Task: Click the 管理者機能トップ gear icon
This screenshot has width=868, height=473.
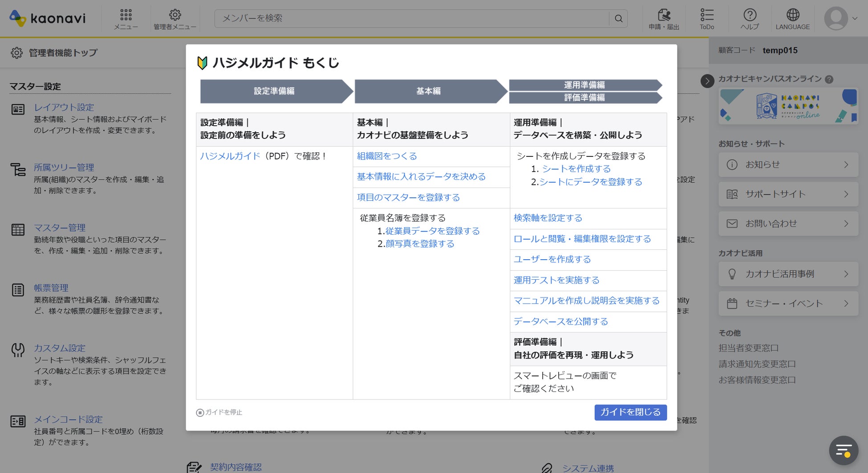Action: [16, 53]
